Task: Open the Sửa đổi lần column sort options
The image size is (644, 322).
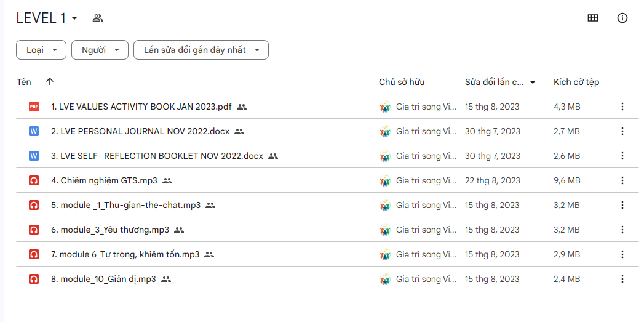Action: click(x=533, y=82)
